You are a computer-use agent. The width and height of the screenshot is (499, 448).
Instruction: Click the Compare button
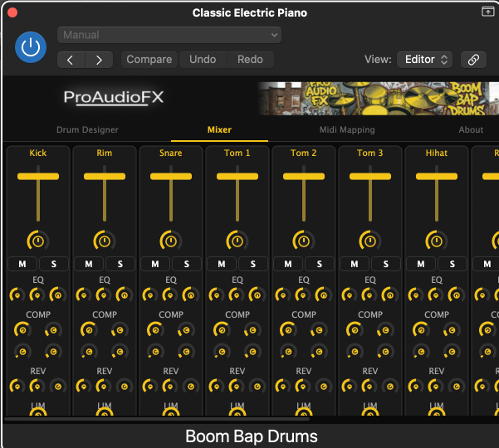149,60
